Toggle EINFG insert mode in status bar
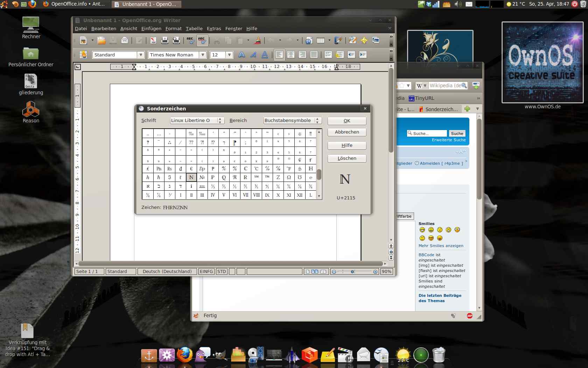Screen dimensions: 588x368 point(206,272)
